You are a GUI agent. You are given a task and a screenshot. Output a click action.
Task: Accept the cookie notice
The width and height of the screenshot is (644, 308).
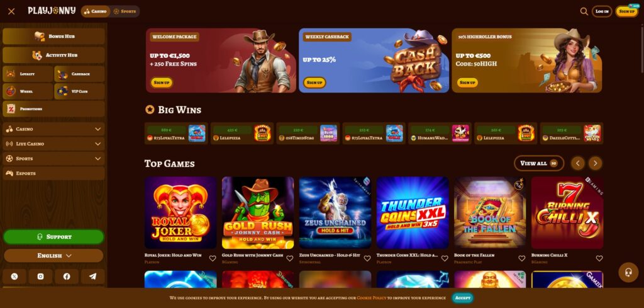pyautogui.click(x=463, y=298)
